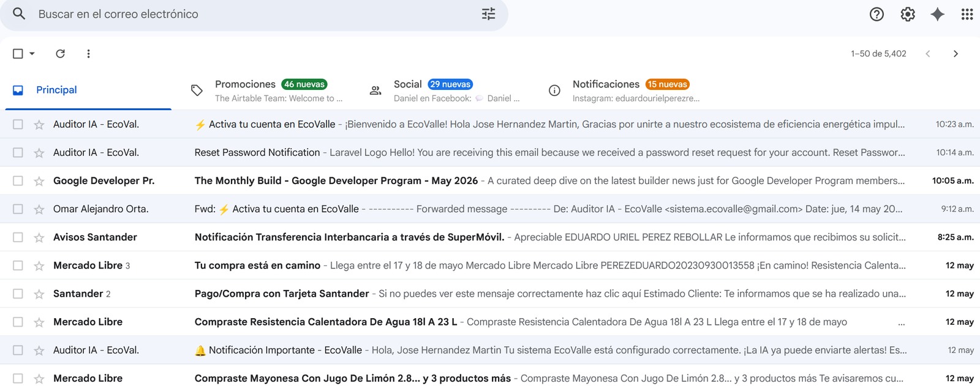Refresh the inbox
Image resolution: width=980 pixels, height=386 pixels.
(60, 54)
